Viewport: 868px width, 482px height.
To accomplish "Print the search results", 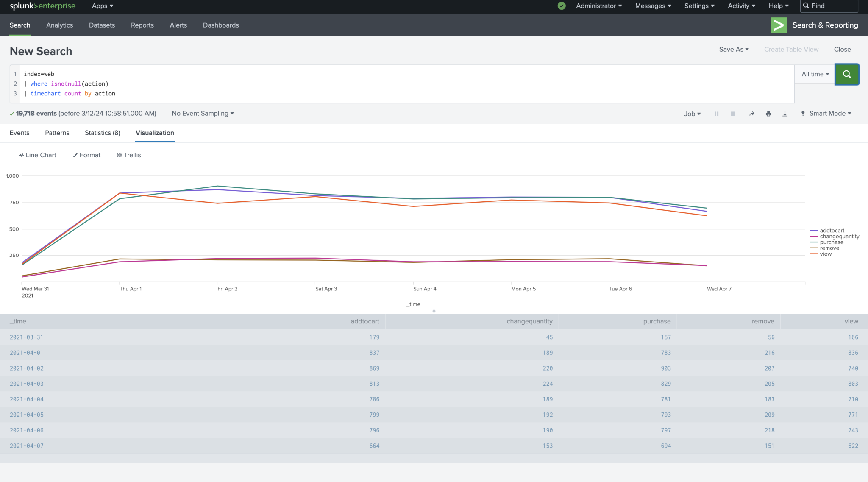I will (x=768, y=114).
